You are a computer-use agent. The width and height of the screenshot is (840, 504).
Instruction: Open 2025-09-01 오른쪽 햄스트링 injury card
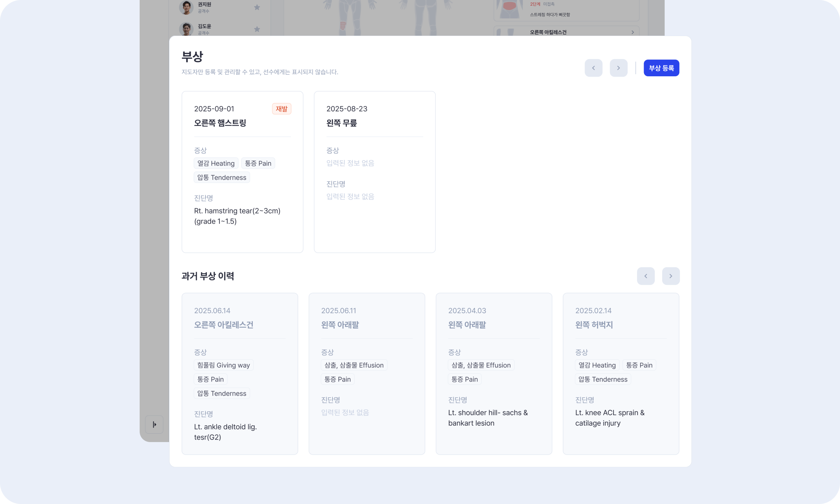pyautogui.click(x=242, y=171)
